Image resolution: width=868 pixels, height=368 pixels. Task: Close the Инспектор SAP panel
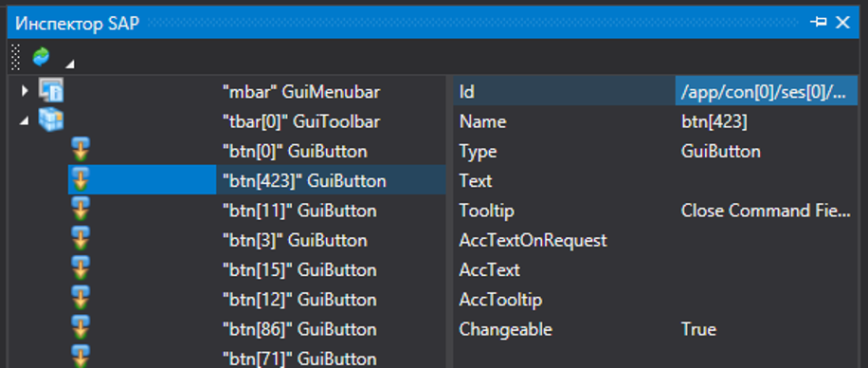[842, 22]
